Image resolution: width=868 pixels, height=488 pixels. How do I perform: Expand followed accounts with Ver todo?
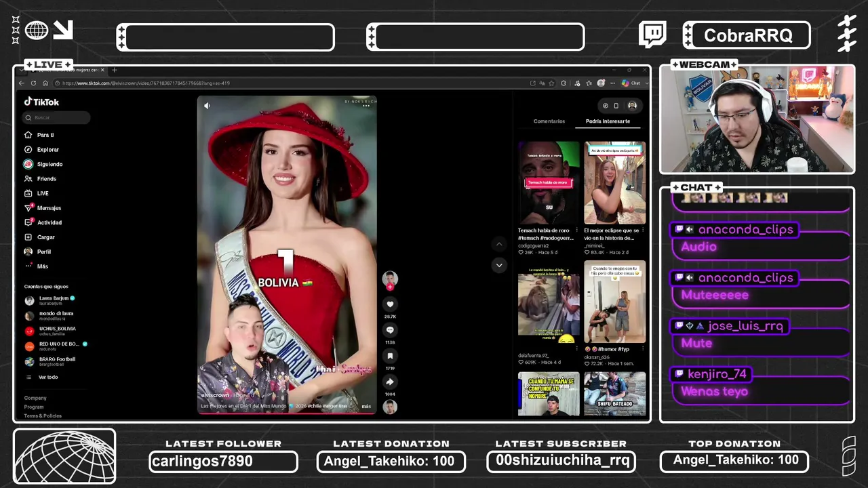[x=43, y=377]
